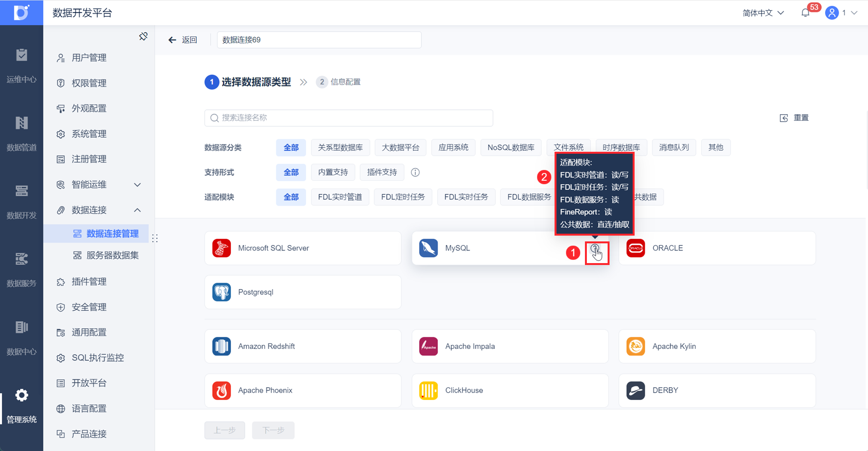Click the user avatar icon
This screenshot has height=451, width=868.
pos(832,13)
